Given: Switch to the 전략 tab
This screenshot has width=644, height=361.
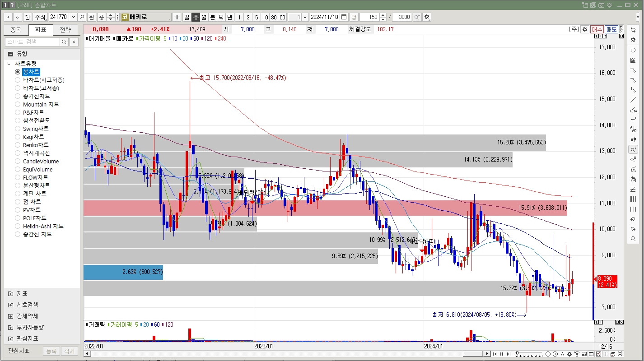Looking at the screenshot, I should (65, 30).
